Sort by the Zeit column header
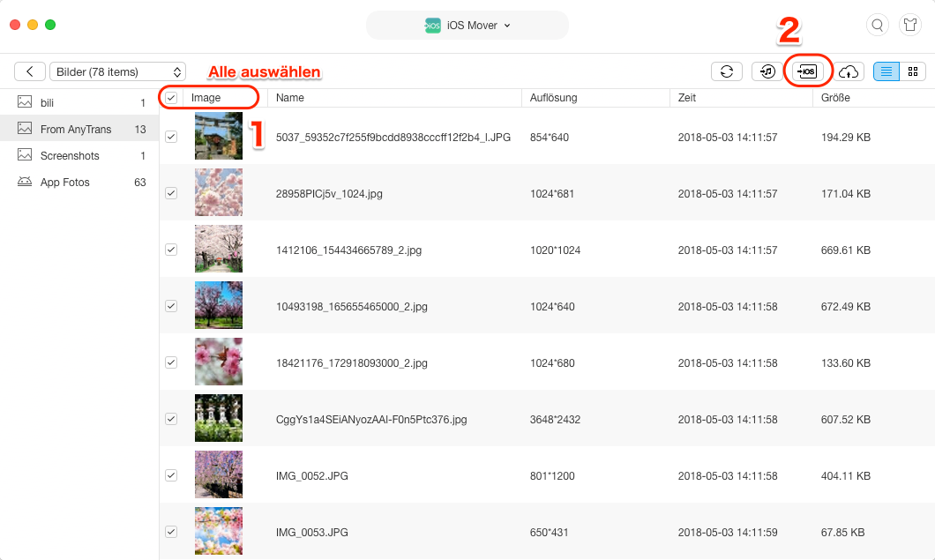The width and height of the screenshot is (935, 560). click(741, 98)
